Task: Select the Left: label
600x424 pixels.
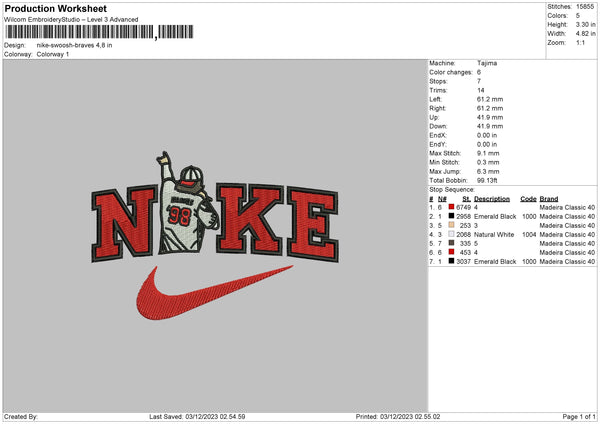Action: pos(434,99)
